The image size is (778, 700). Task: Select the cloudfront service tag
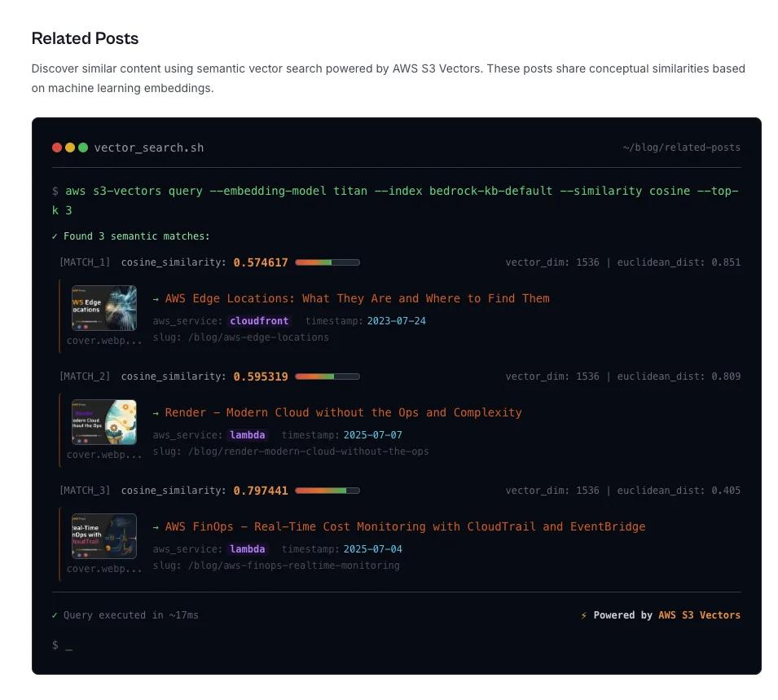(259, 321)
